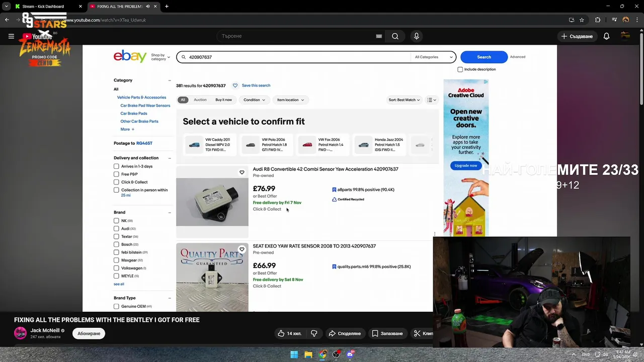Image resolution: width=644 pixels, height=362 pixels.
Task: Save the Audi R8 sensor listing heart
Action: [x=242, y=172]
